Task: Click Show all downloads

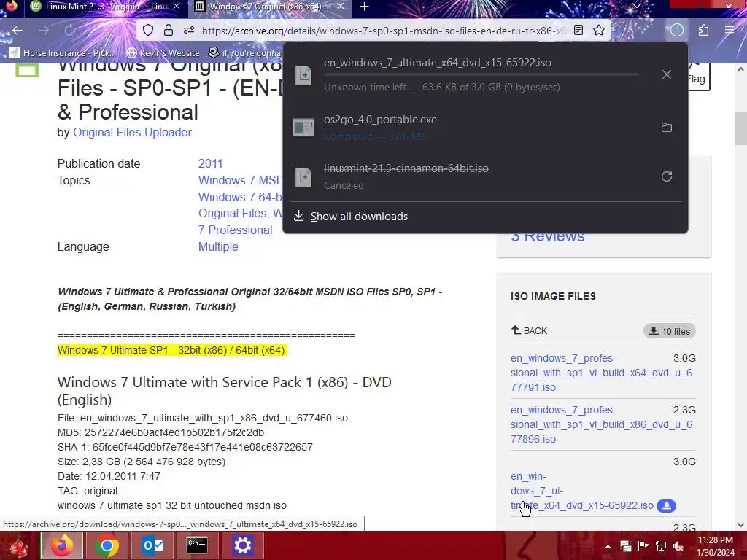Action: click(x=359, y=217)
